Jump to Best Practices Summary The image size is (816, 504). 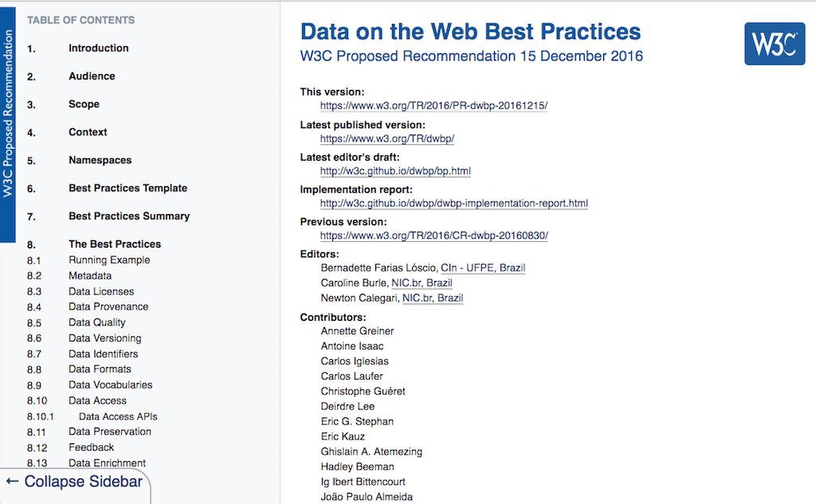tap(129, 217)
